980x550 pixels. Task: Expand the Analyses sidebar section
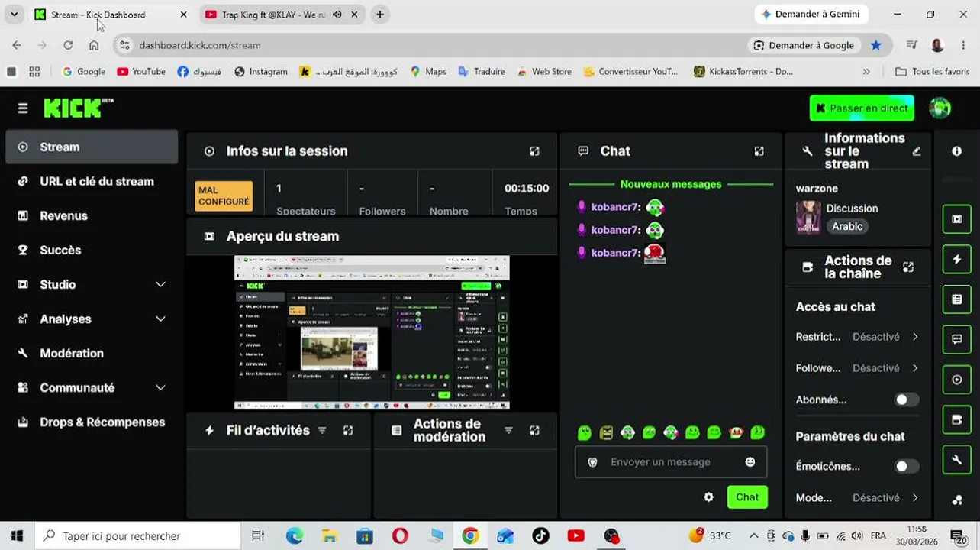pyautogui.click(x=160, y=319)
